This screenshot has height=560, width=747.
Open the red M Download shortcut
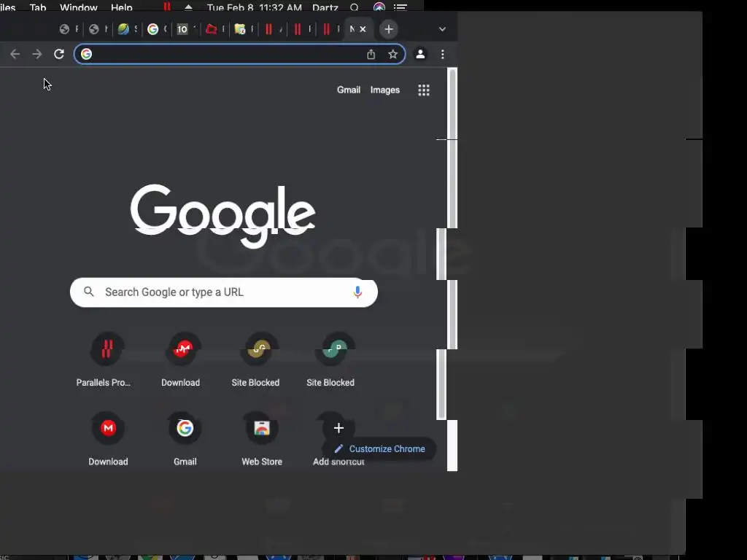(x=108, y=438)
